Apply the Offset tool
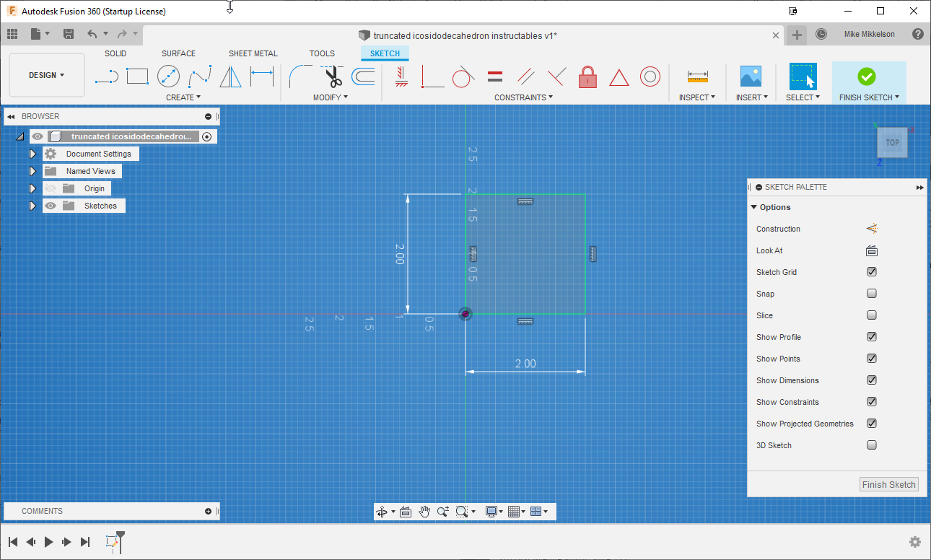Viewport: 931px width, 560px height. 362,76
